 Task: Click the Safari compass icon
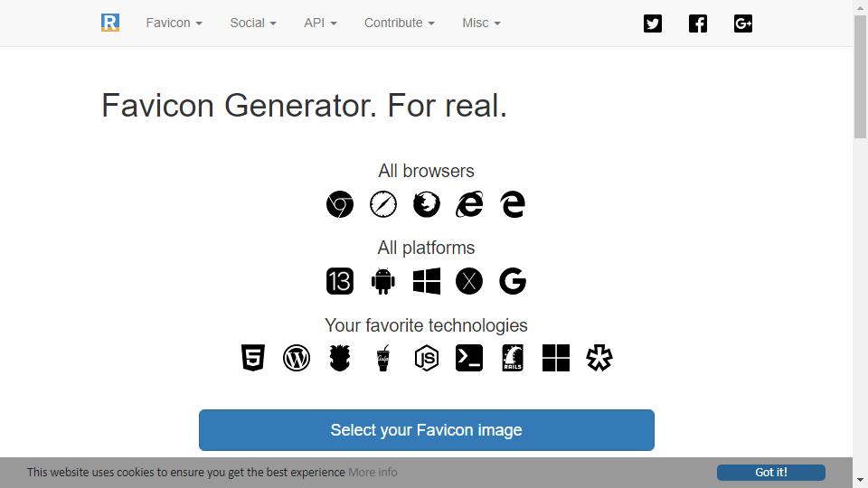coord(383,204)
